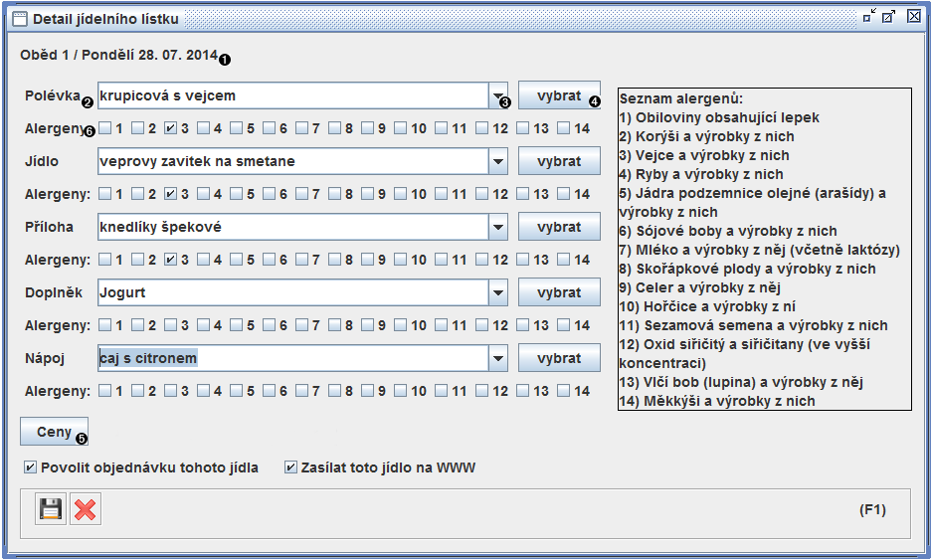The image size is (931, 560).
Task: Click the minimize-to-icon title bar button
Action: click(x=869, y=16)
